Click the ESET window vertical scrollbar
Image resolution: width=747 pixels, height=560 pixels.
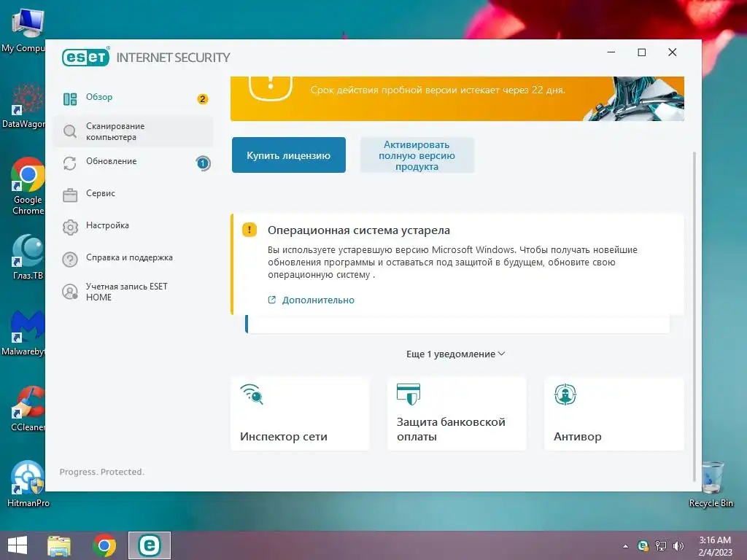(694, 316)
